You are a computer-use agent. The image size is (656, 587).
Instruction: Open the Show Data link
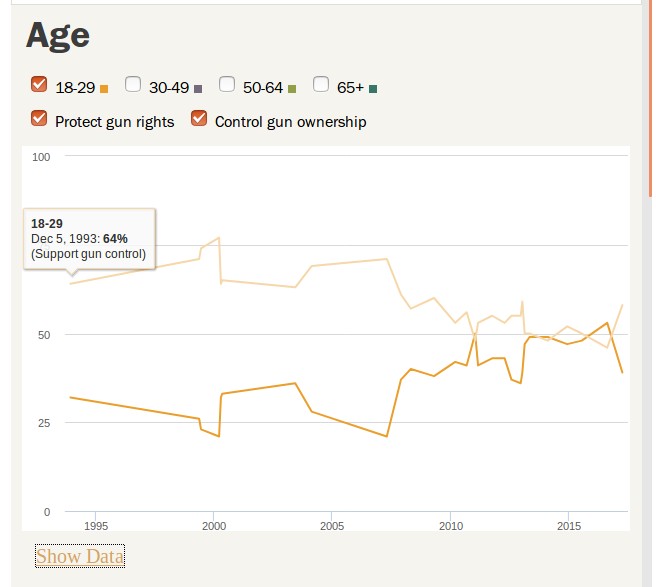[80, 556]
